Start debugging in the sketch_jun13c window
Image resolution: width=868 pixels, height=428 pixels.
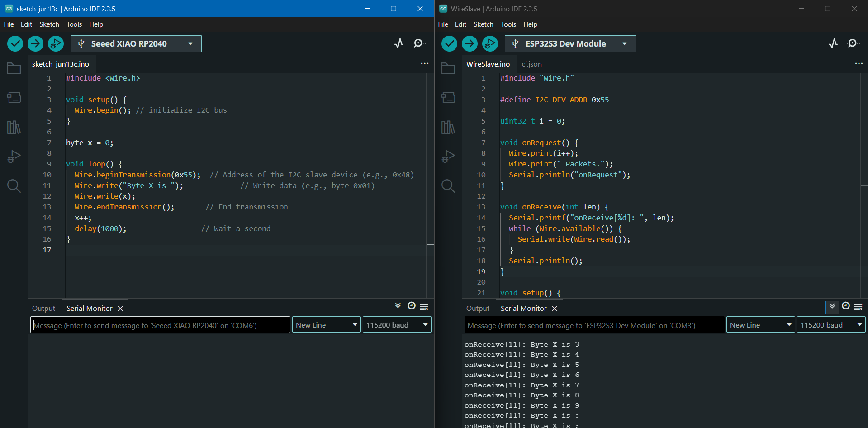(x=56, y=43)
